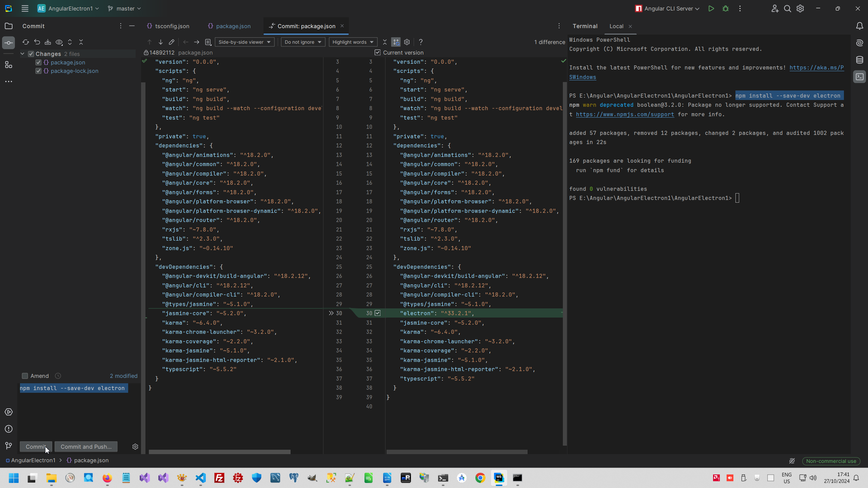Open the diff settings gear icon
This screenshot has height=488, width=868.
point(407,42)
